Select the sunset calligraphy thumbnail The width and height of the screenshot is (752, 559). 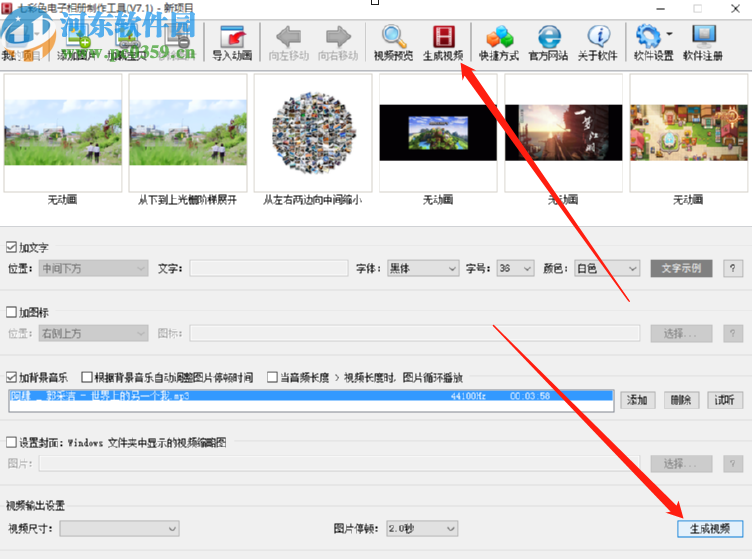click(564, 133)
